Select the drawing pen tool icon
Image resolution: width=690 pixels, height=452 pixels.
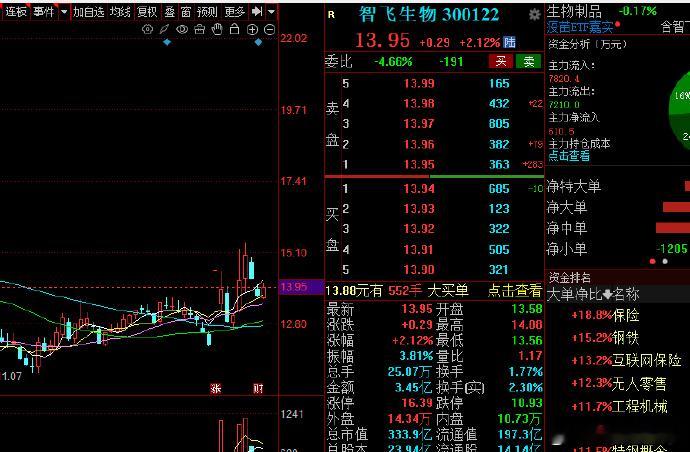(x=164, y=29)
